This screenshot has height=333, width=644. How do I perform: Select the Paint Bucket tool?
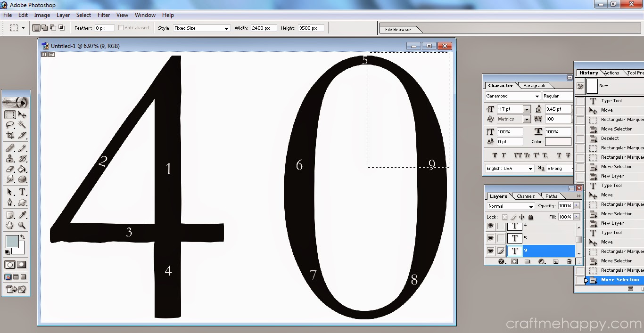pos(22,169)
